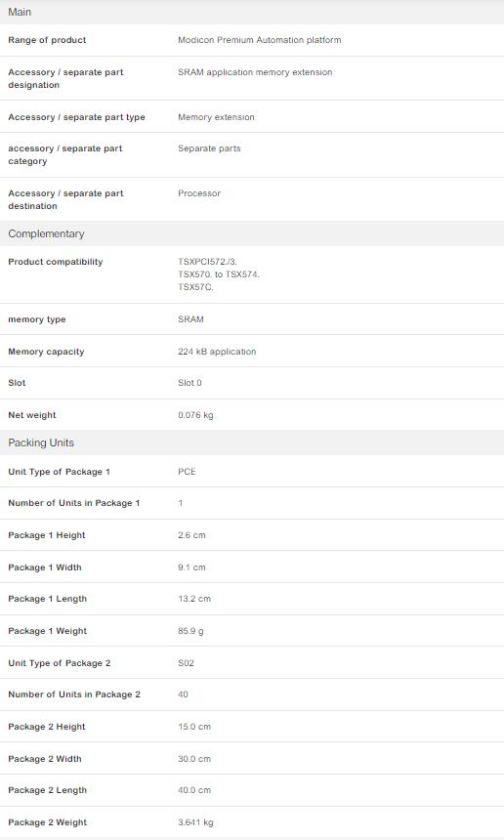Screen dimensions: 504x840
Task: Select SRAM application memory extension text
Action: [255, 72]
